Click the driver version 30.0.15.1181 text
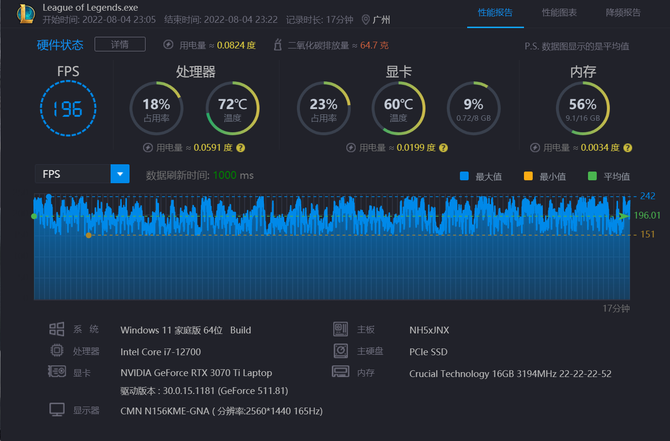This screenshot has height=441, width=670. (204, 391)
